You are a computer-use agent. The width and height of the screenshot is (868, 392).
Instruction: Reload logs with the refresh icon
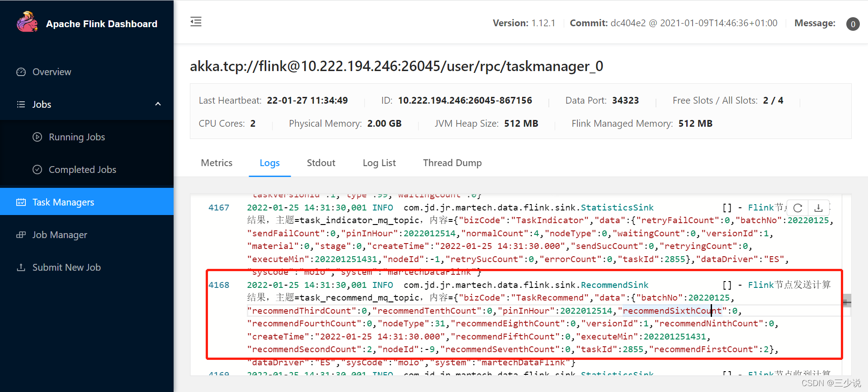tap(798, 208)
